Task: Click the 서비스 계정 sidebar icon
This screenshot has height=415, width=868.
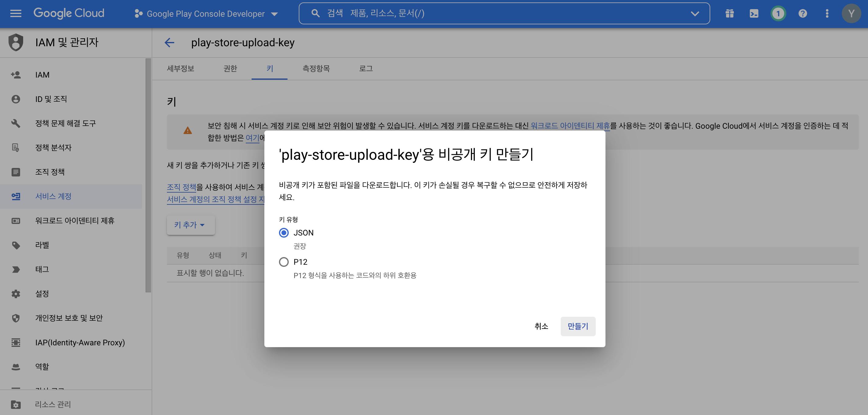Action: [x=16, y=196]
